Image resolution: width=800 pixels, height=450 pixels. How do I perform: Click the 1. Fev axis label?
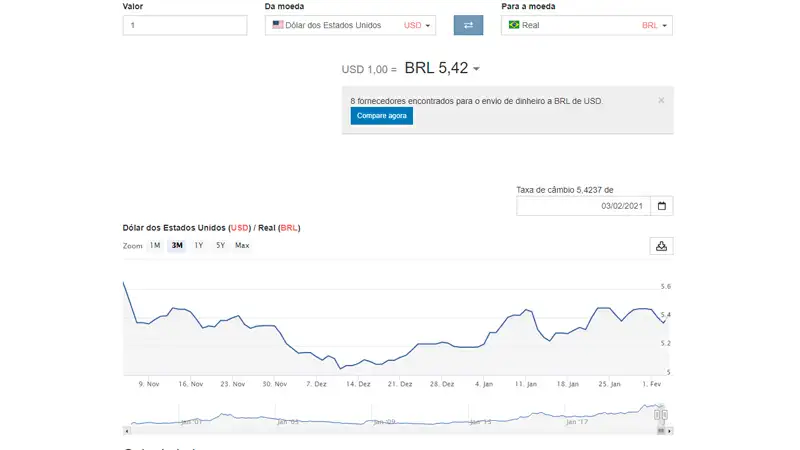(652, 384)
